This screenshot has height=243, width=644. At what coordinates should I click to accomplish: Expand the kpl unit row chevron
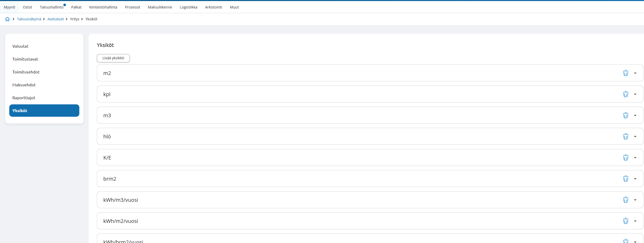tap(635, 94)
